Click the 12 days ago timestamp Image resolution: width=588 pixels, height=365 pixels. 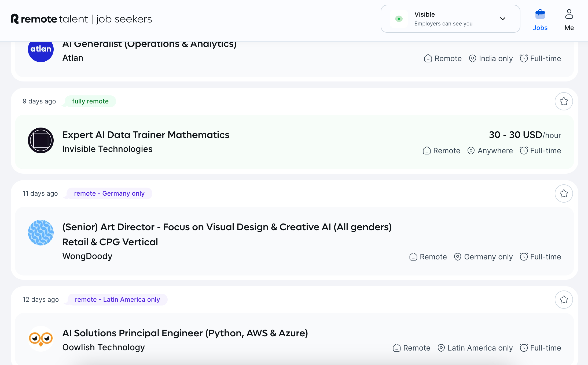(41, 300)
